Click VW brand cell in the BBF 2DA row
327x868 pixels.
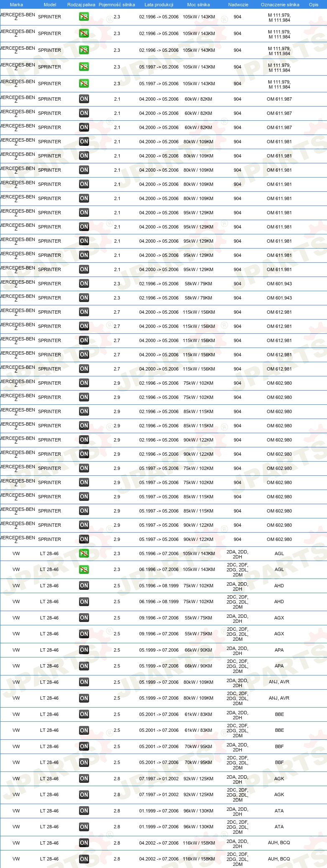coord(16,746)
